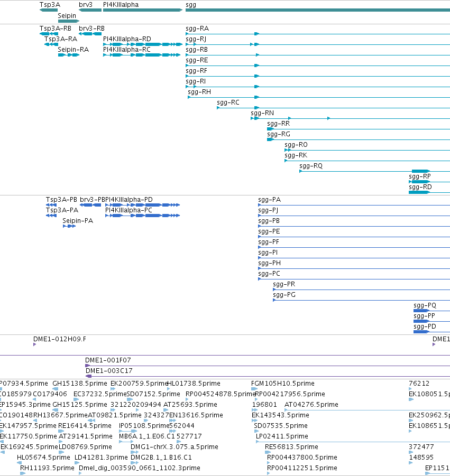This screenshot has height=476, width=450.
Task: Click the Seipin-RA transcript glyph
Action: [69, 55]
